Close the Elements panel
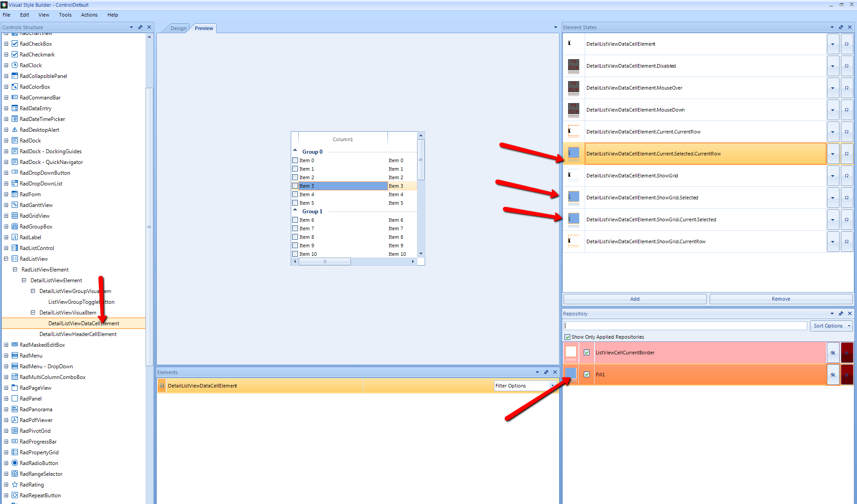This screenshot has height=504, width=857. 555,372
